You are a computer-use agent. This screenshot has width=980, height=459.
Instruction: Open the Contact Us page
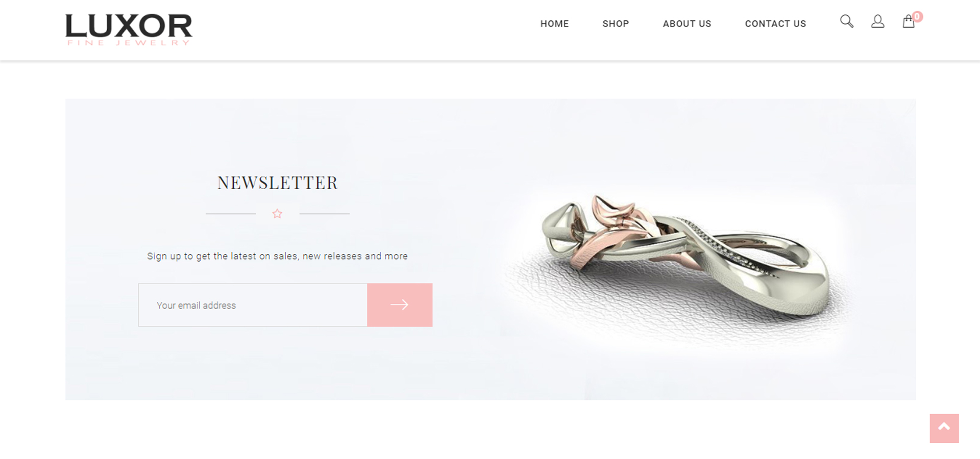tap(775, 23)
